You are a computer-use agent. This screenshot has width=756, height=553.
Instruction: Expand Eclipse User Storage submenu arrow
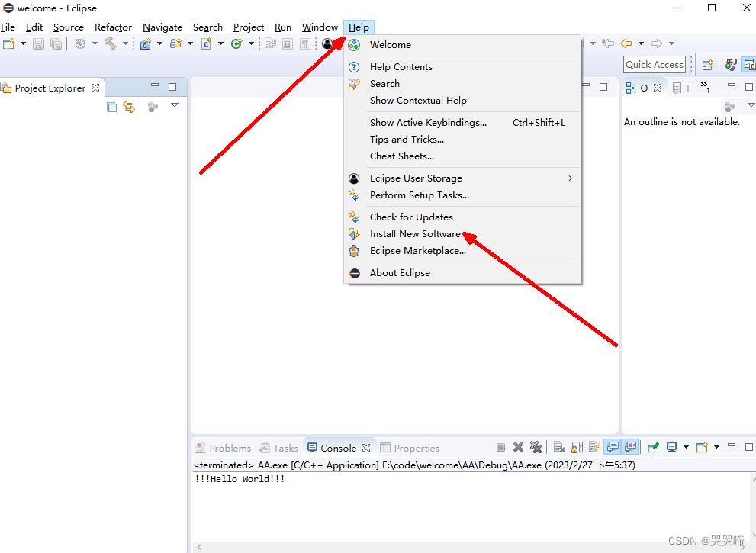(571, 178)
